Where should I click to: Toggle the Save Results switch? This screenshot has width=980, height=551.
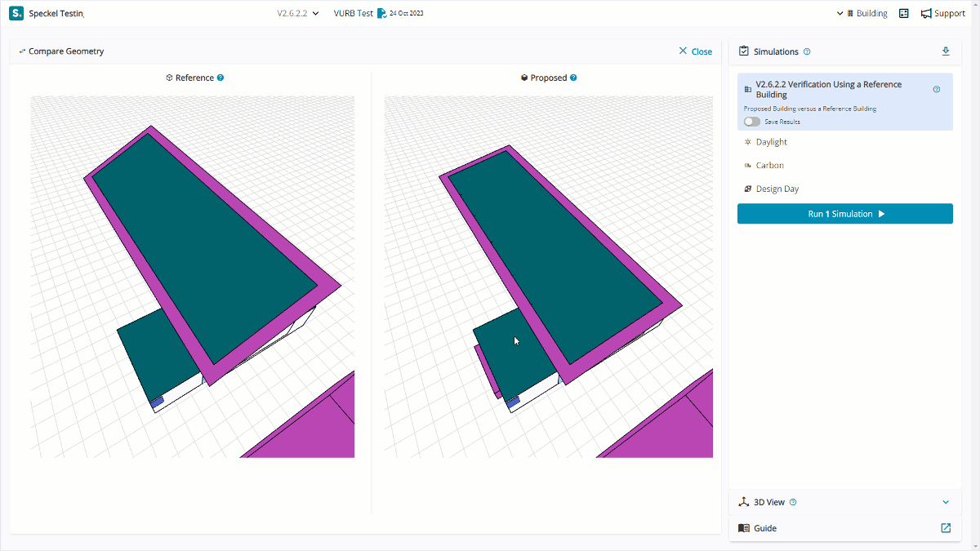[751, 122]
